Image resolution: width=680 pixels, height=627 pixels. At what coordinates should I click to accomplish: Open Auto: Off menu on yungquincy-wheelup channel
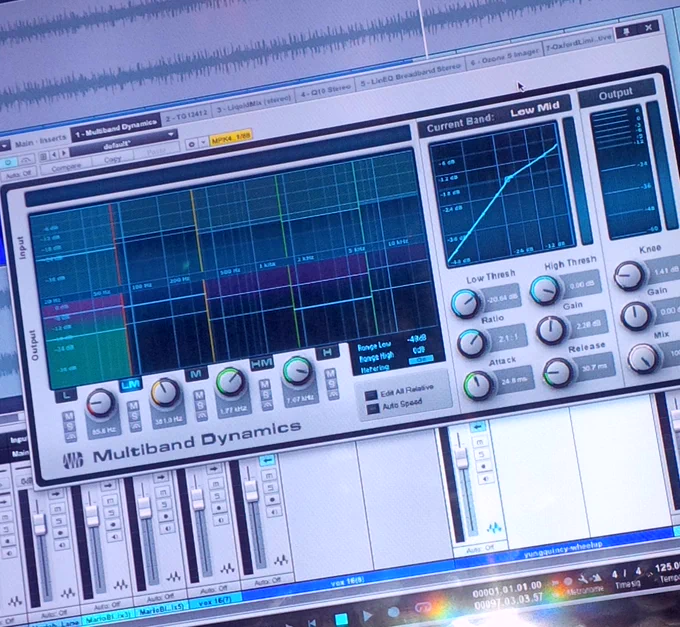point(480,548)
